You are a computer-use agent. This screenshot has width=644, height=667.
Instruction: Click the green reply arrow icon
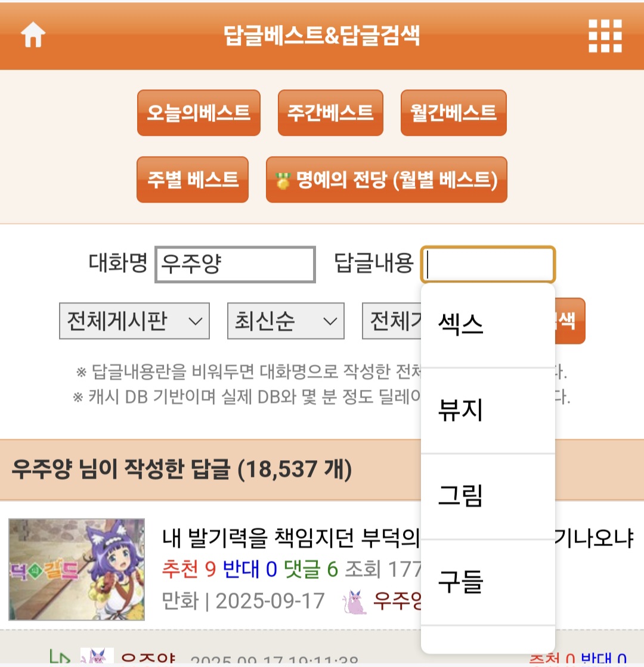click(59, 656)
